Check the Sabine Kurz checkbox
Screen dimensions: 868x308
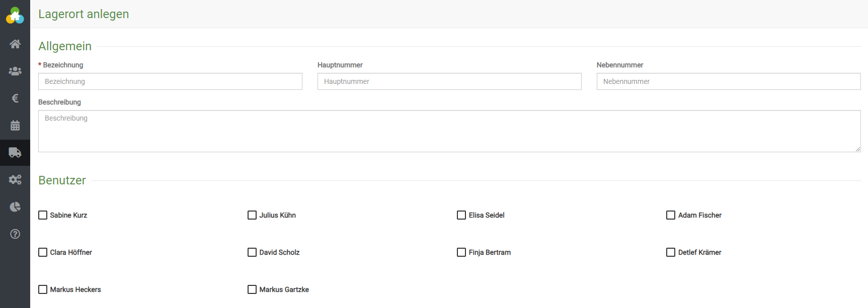(x=43, y=215)
